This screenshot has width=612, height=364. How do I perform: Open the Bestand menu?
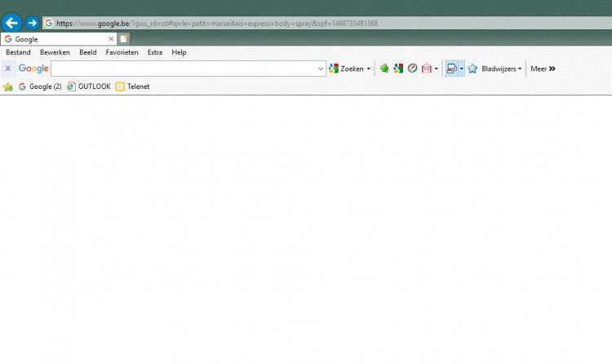coord(18,52)
